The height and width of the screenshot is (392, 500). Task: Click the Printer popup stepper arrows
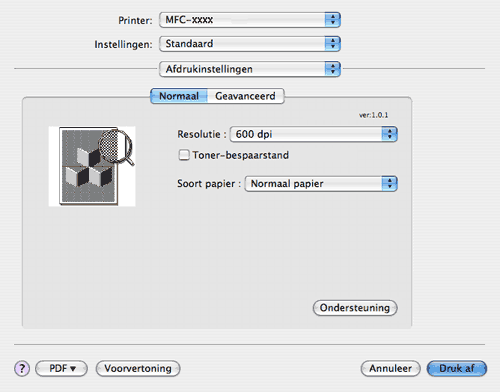(x=332, y=20)
